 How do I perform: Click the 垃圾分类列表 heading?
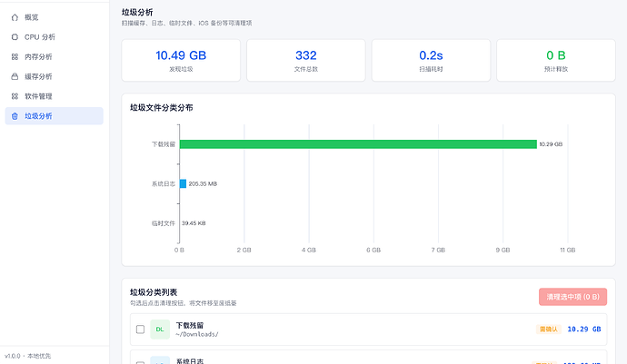(154, 292)
